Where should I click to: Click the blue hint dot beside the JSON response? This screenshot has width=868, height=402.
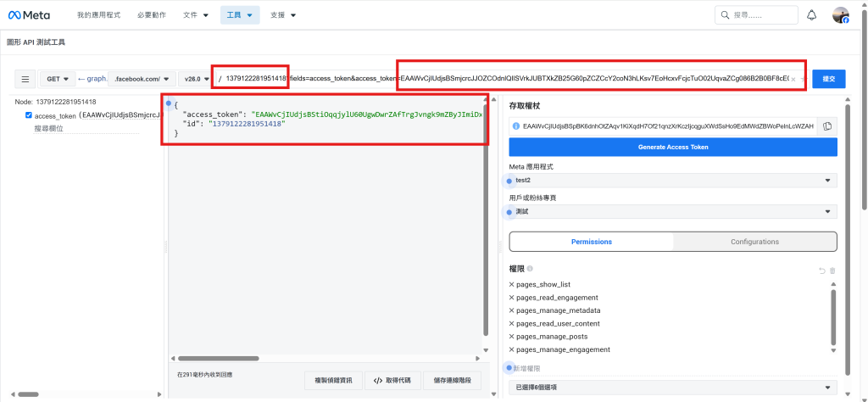coord(169,103)
